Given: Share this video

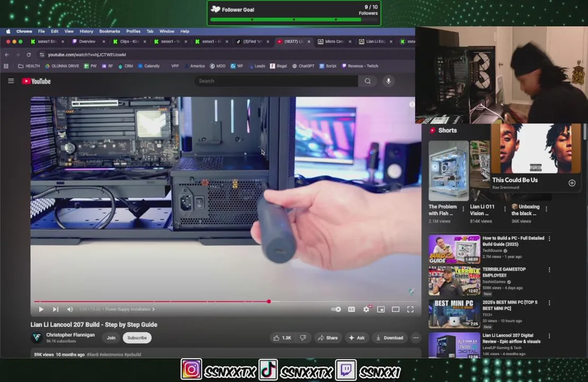Looking at the screenshot, I should pos(328,338).
